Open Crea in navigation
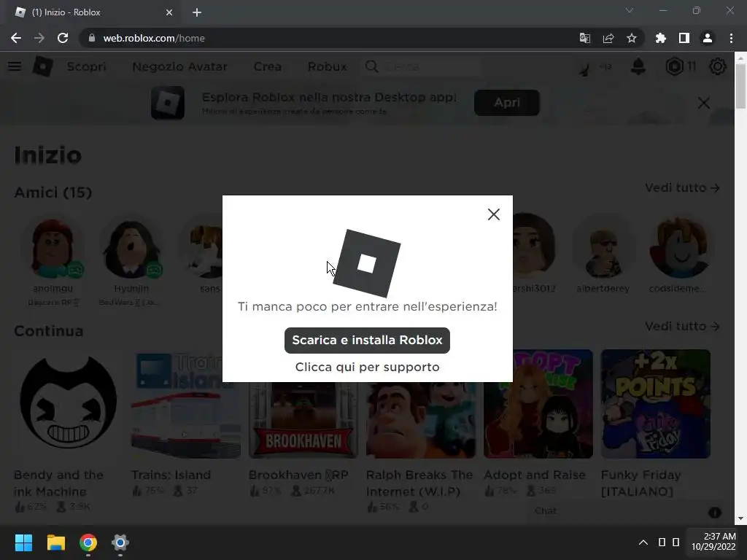Screen dimensions: 747x560 pyautogui.click(x=267, y=66)
